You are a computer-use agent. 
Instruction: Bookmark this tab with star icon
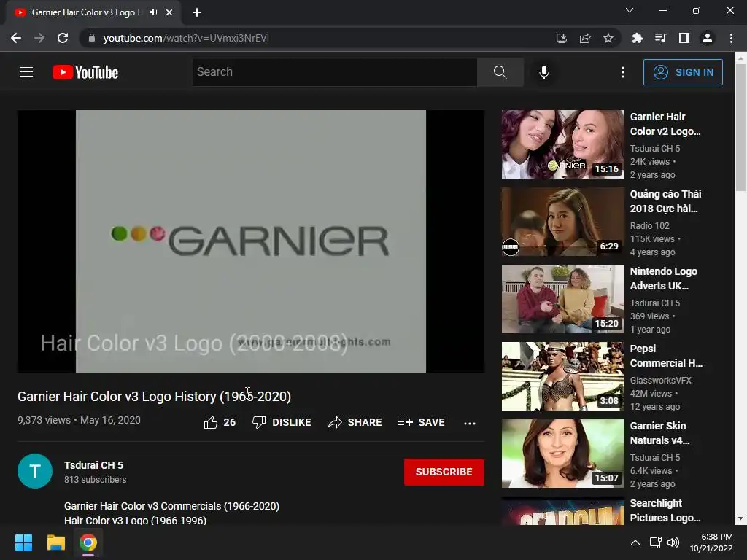608,38
